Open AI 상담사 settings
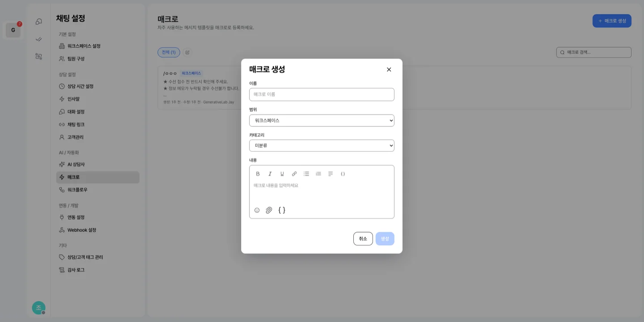Screen dimensions: 644x322 [x=97, y=164]
